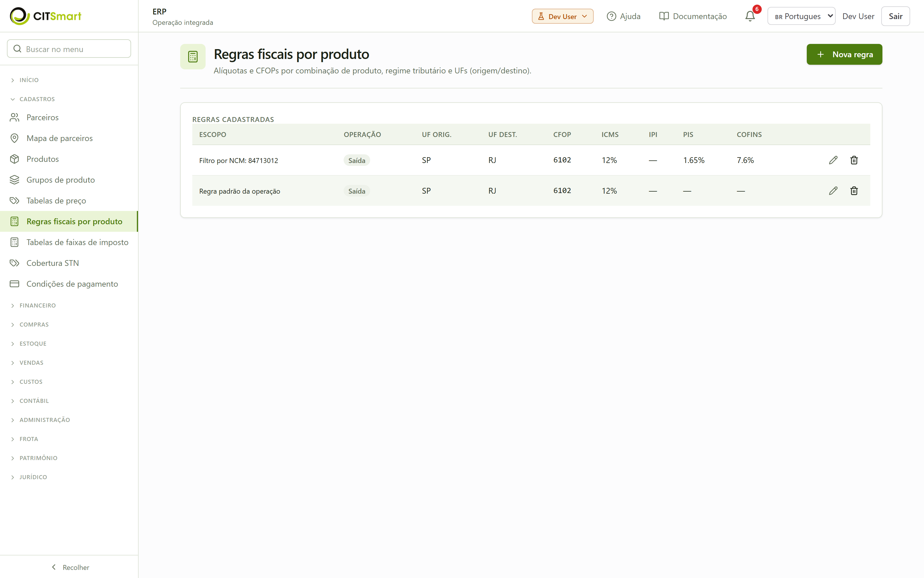
Task: Open the notifications bell
Action: (750, 16)
